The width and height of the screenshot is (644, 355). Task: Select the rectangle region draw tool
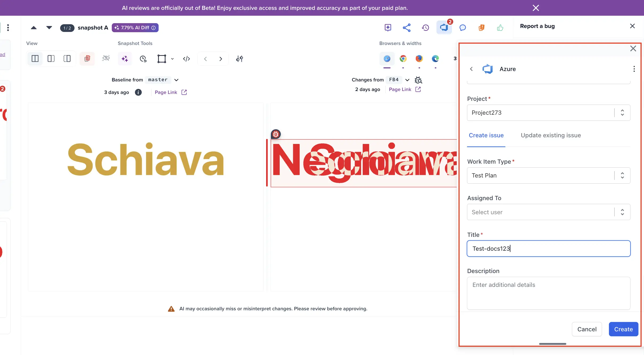162,59
